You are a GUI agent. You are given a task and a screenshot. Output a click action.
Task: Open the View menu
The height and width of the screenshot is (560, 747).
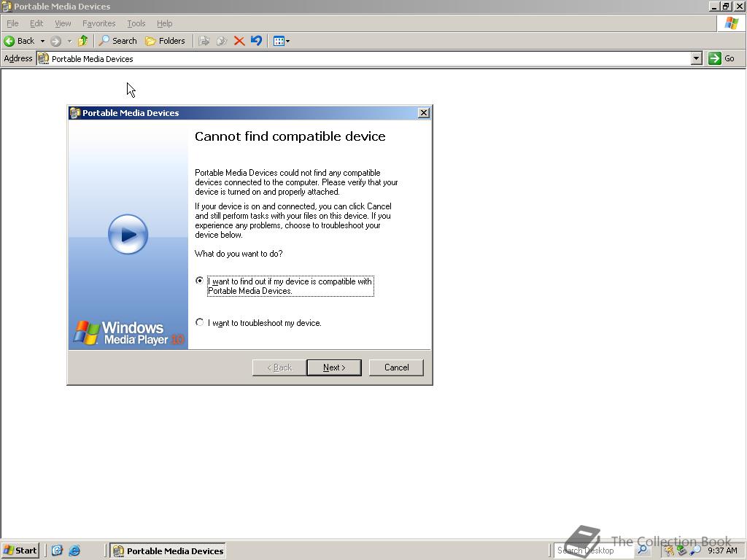coord(63,23)
